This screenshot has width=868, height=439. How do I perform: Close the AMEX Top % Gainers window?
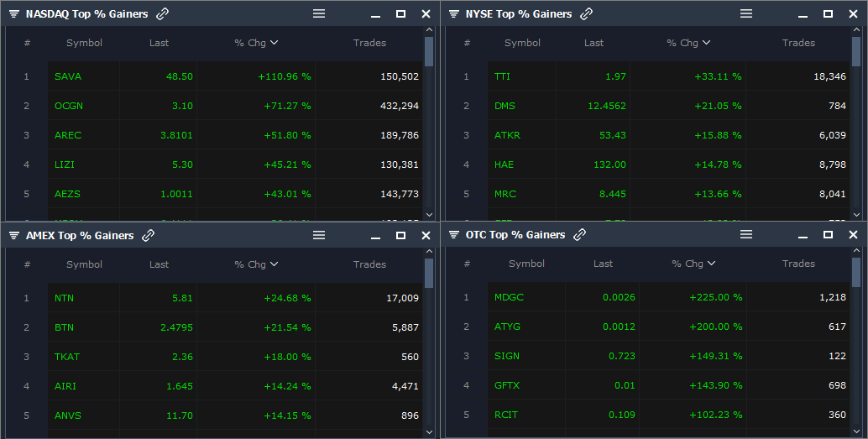pos(426,236)
